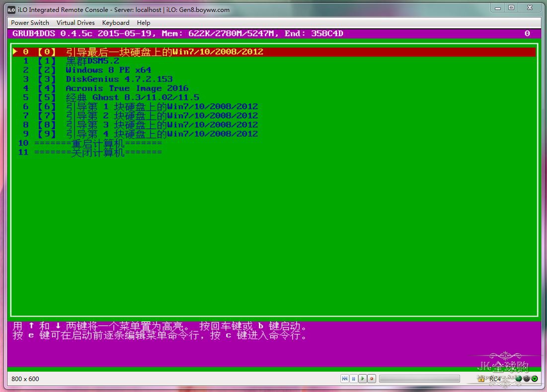Screen dimensions: 547x392
Task: Click the skip-to-start playback button
Action: [344, 379]
